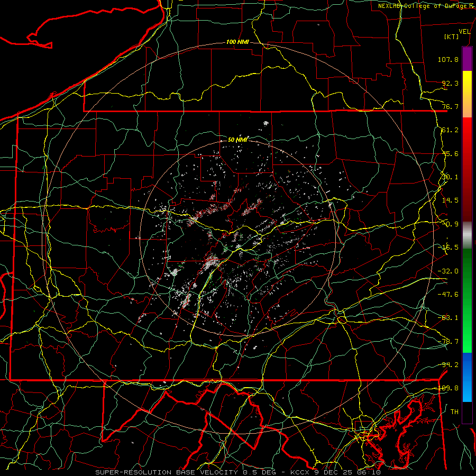Select the "VEL" legend title
This screenshot has height=476, width=476.
pos(464,32)
